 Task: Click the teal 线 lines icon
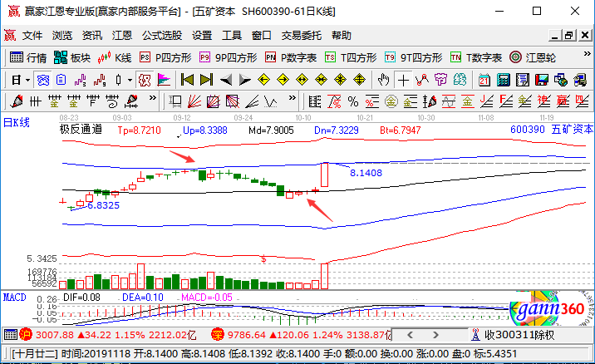tap(460, 80)
